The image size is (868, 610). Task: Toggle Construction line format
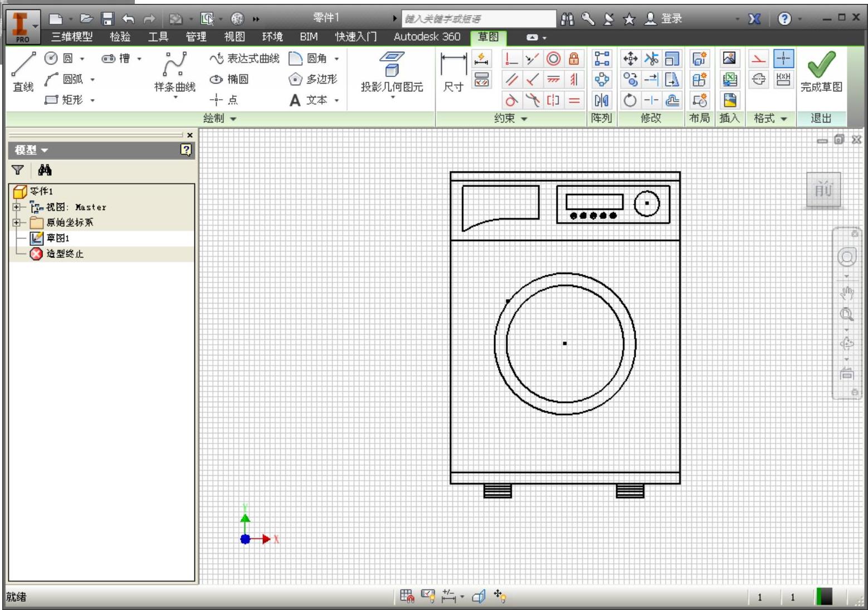pos(758,58)
